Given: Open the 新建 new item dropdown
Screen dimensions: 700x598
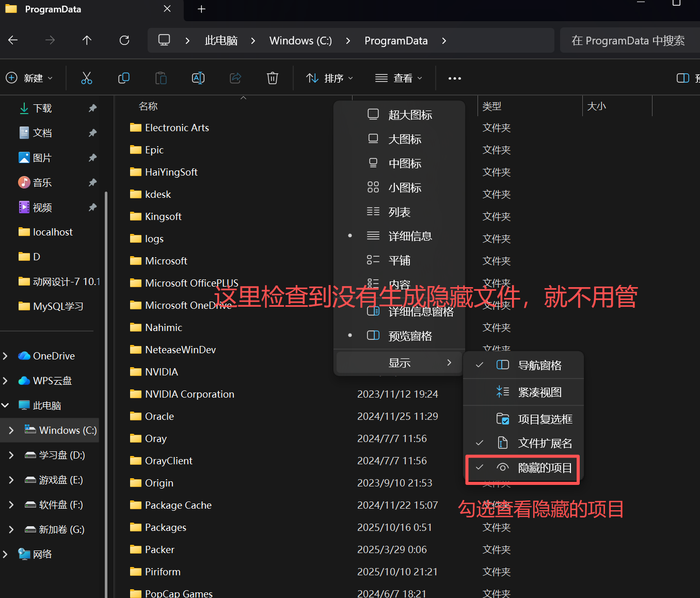Looking at the screenshot, I should [x=29, y=78].
